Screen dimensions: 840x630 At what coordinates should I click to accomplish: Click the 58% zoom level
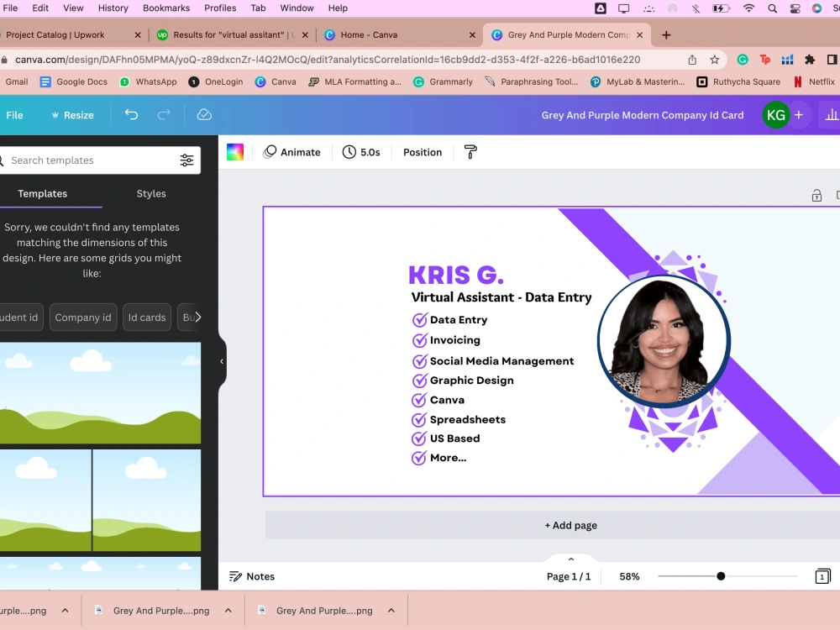[629, 576]
